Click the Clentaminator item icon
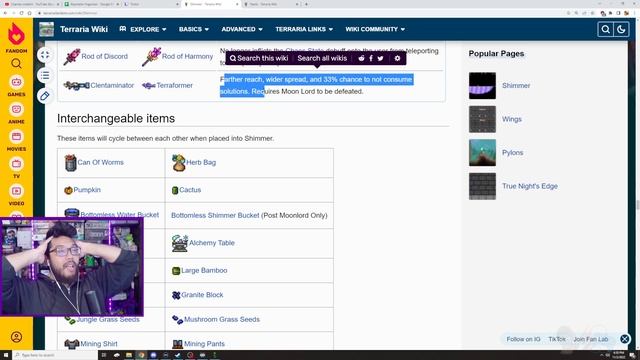 pos(76,86)
